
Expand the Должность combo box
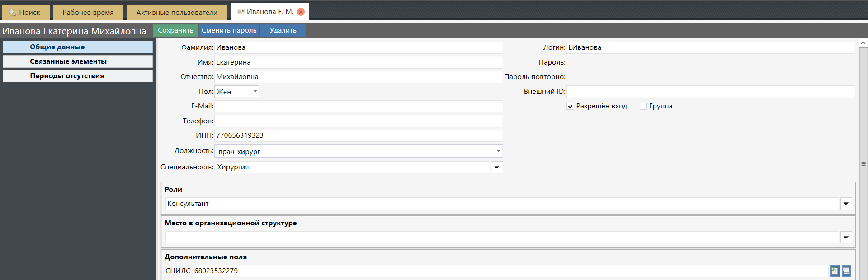[x=498, y=151]
